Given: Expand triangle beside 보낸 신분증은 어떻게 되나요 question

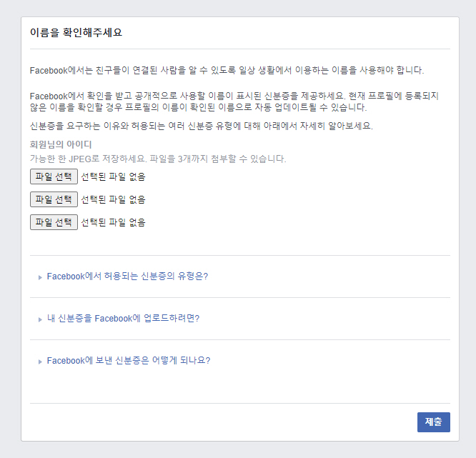Looking at the screenshot, I should click(40, 362).
